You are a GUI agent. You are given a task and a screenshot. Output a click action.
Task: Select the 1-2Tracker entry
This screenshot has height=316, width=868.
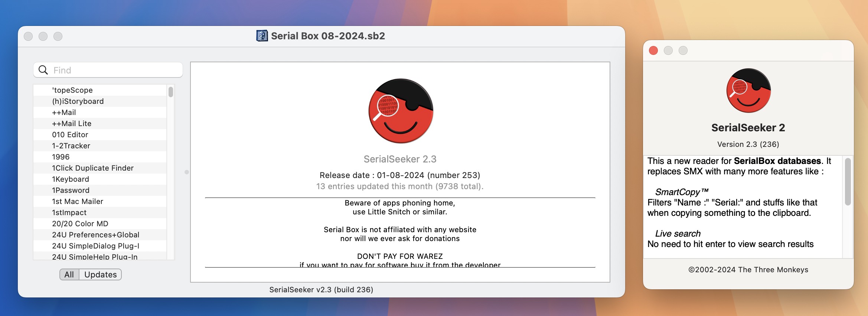click(100, 146)
